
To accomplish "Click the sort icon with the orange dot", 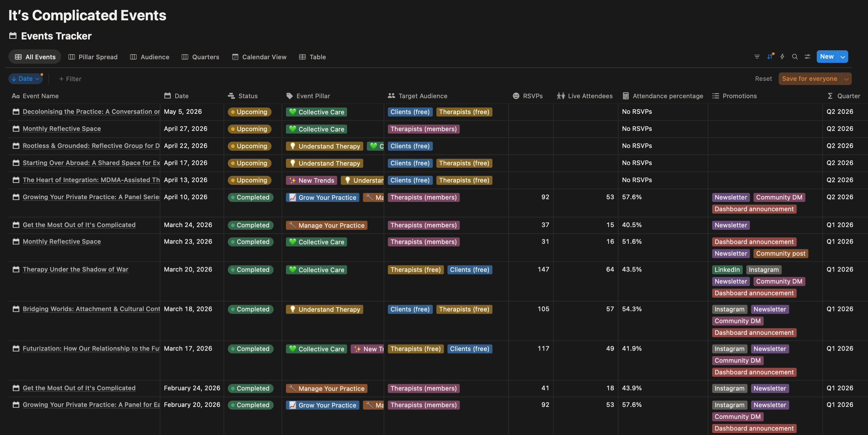I will (770, 57).
